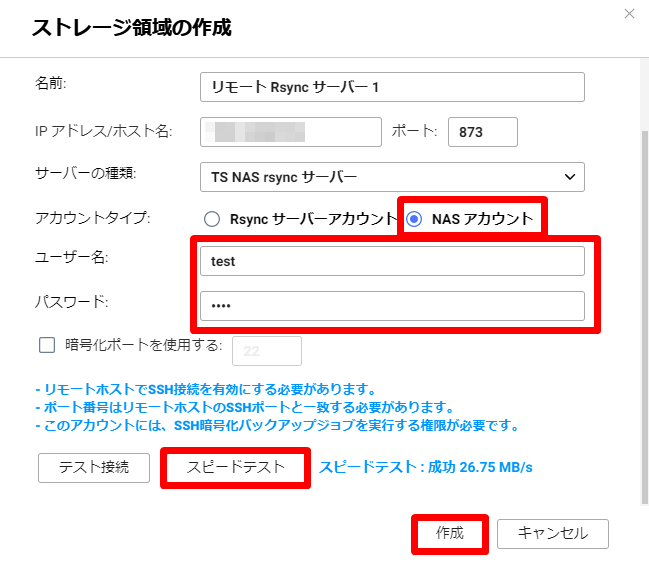Click the port field showing 873

482,132
